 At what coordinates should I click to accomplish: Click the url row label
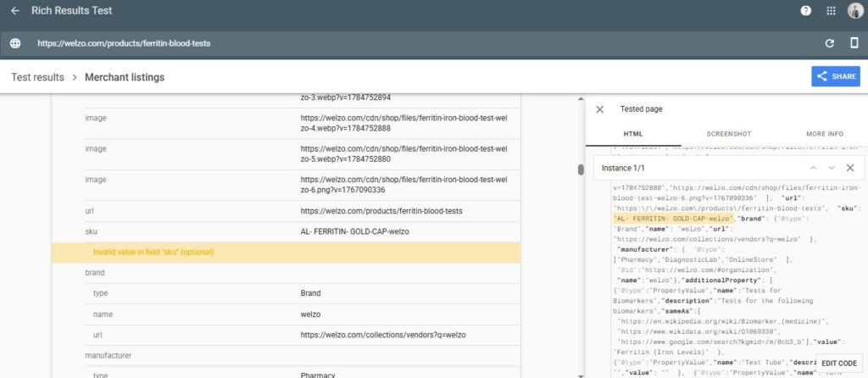pos(88,211)
